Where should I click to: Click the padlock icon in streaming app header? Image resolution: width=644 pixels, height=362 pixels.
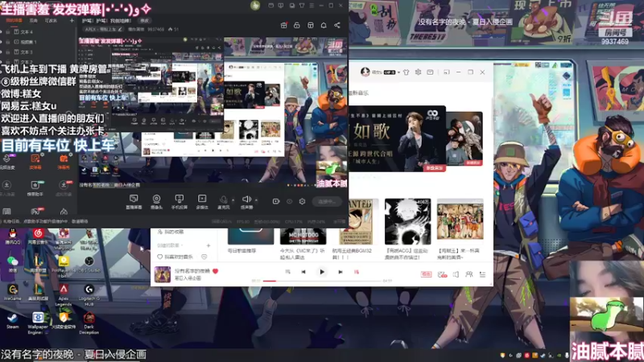[x=297, y=26]
